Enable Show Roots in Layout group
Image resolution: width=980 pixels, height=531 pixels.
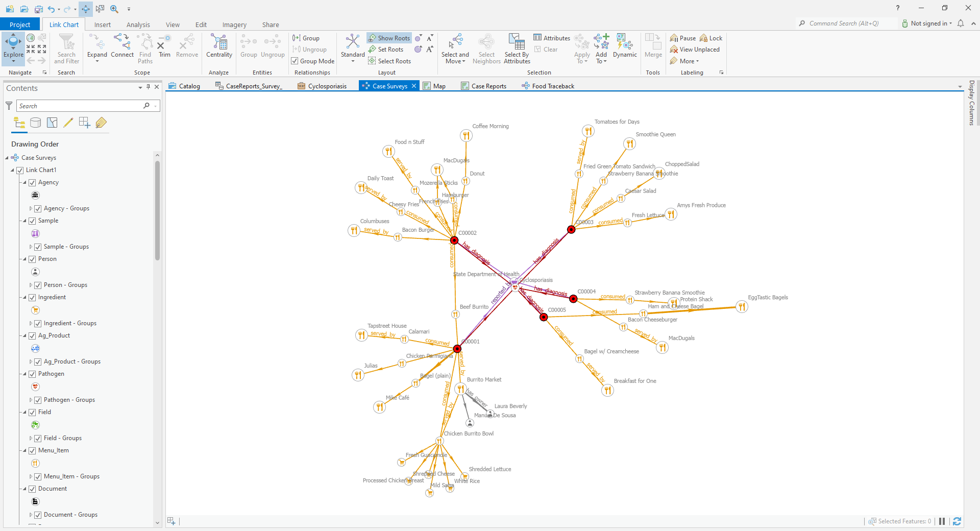389,37
